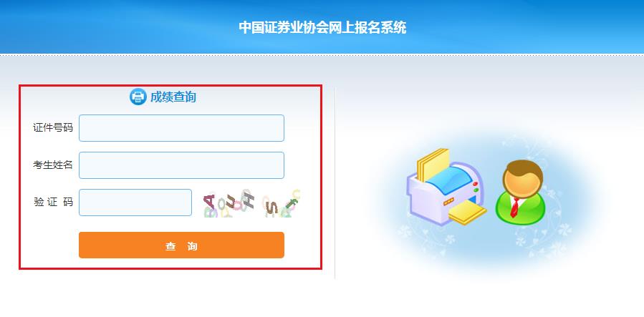
Task: Submit the orange 查询 button
Action: coord(181,245)
